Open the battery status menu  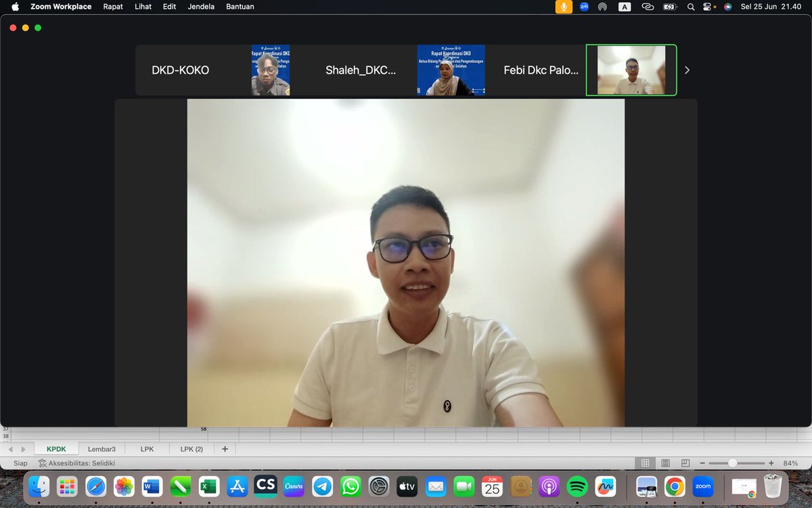pyautogui.click(x=669, y=7)
